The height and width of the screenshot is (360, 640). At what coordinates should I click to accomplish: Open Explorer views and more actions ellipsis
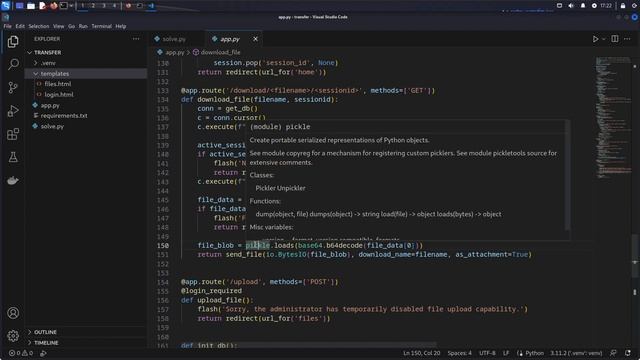(136, 39)
